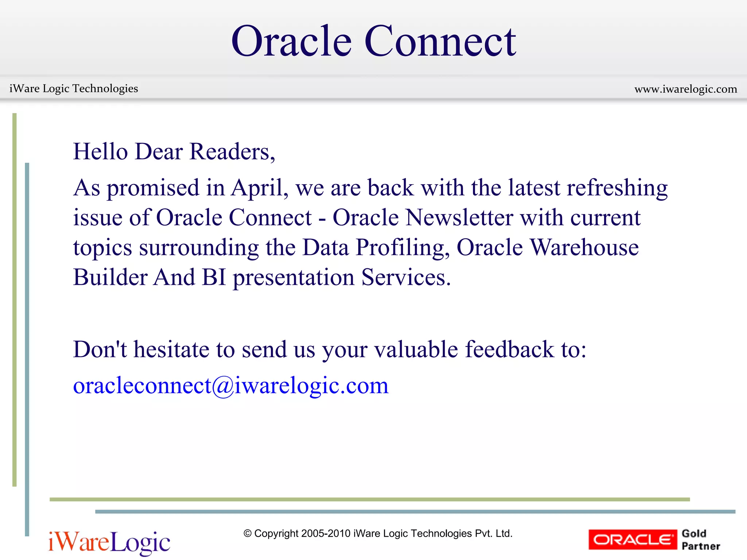Click the oracleconnect@iwarelogic.com email link
Screen dimensions: 747x560
pos(231,385)
